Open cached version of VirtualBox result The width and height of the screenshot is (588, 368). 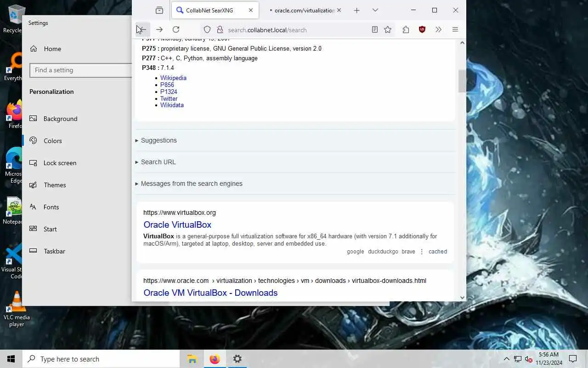[438, 252]
